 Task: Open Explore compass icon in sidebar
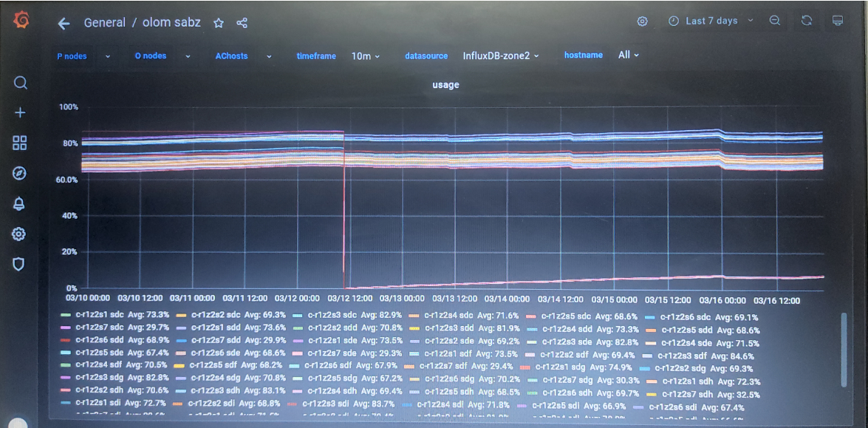click(18, 173)
